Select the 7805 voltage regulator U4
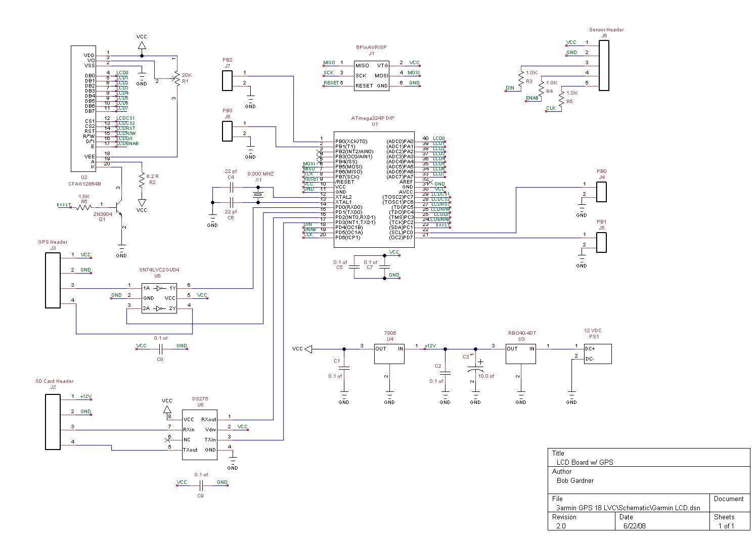Screen dimensions: 756x536 [389, 354]
